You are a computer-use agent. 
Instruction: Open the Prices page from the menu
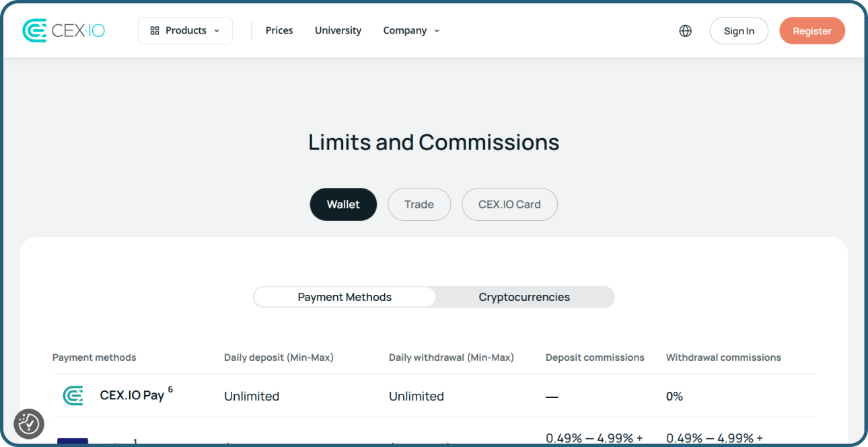[x=279, y=30]
